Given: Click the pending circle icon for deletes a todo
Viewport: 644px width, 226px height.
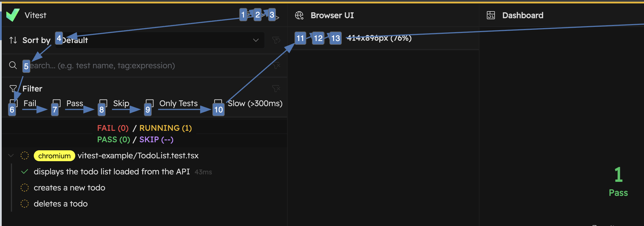Looking at the screenshot, I should (25, 204).
